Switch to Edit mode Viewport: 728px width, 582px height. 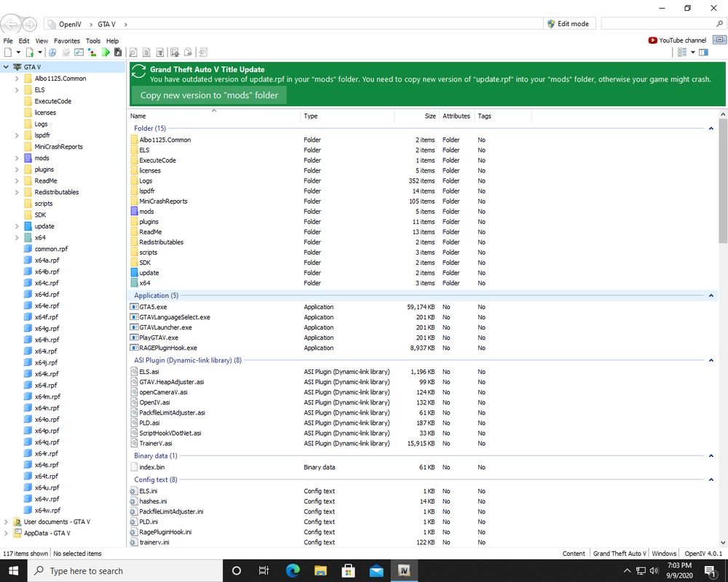[570, 23]
